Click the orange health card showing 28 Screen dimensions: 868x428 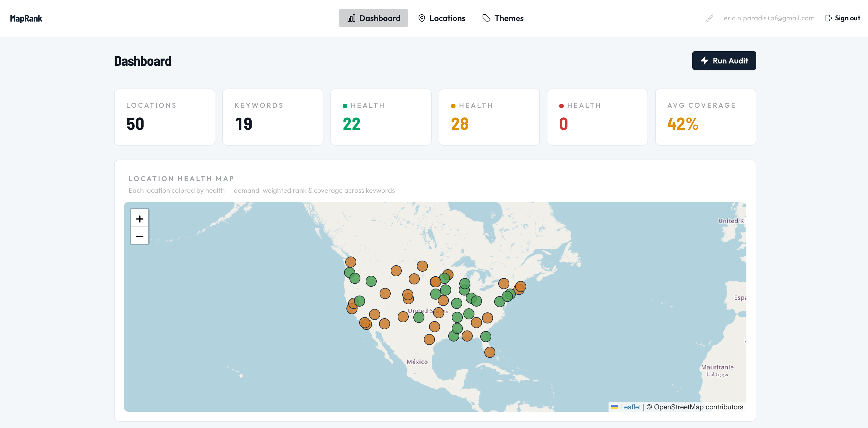click(x=489, y=117)
